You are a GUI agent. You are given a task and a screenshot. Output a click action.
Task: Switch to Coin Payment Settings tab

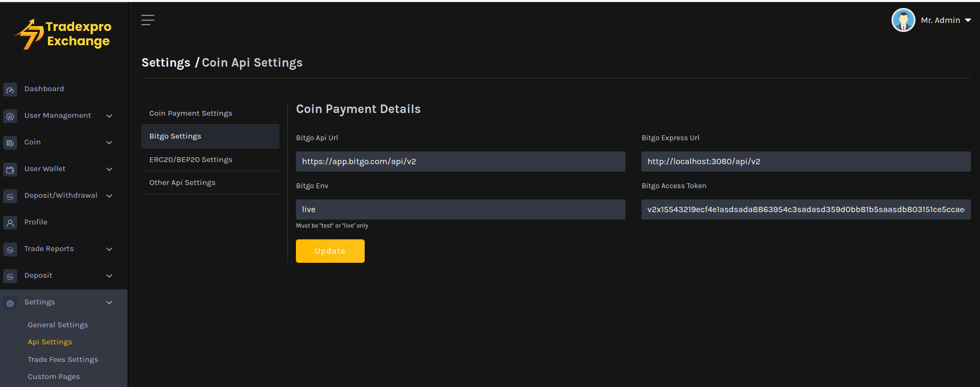[190, 113]
